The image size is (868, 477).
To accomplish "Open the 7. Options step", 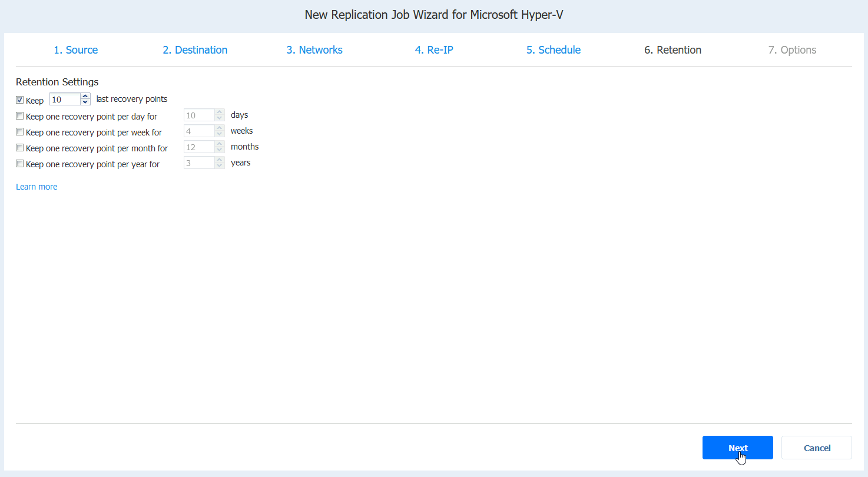I will (x=792, y=50).
